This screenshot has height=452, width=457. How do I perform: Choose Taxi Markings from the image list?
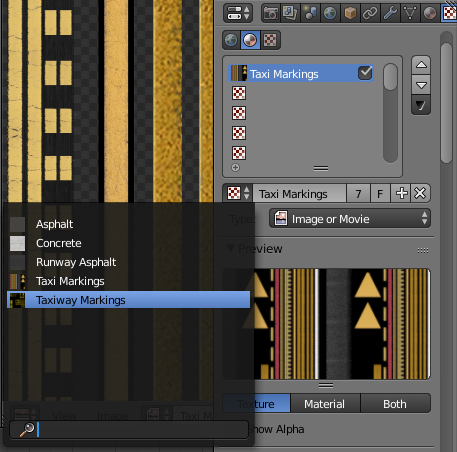tap(128, 281)
